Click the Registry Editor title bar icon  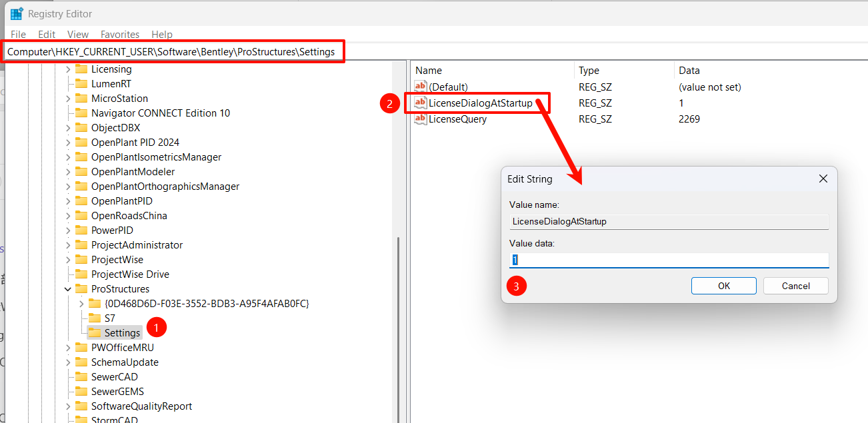point(17,14)
